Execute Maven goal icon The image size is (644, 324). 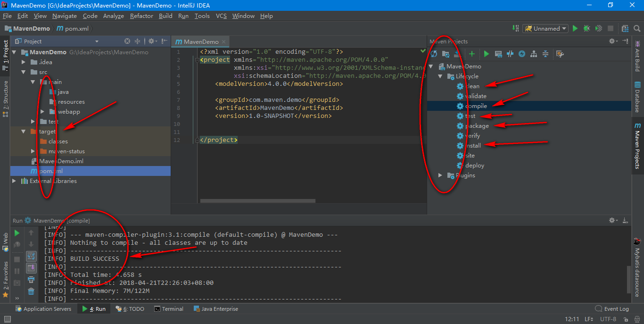point(498,54)
